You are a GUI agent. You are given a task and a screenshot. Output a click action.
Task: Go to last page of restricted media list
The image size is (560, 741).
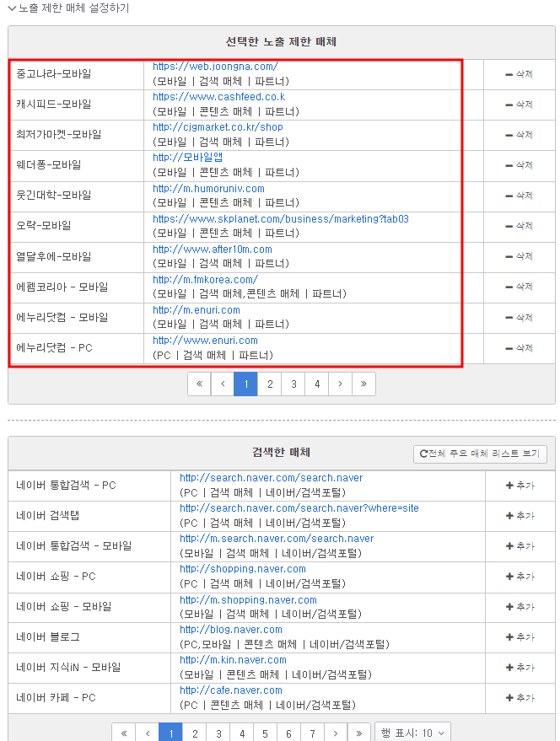(x=363, y=384)
